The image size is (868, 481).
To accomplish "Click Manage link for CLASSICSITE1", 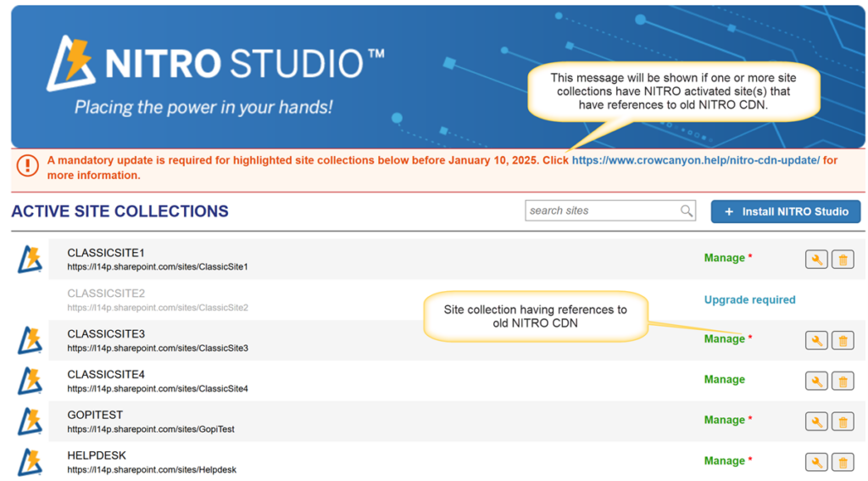I will point(724,258).
